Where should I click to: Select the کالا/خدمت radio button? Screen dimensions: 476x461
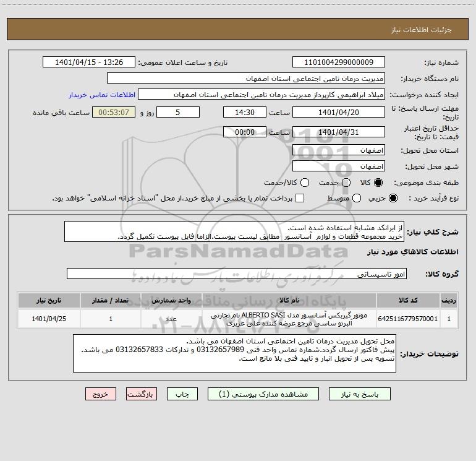[305, 183]
